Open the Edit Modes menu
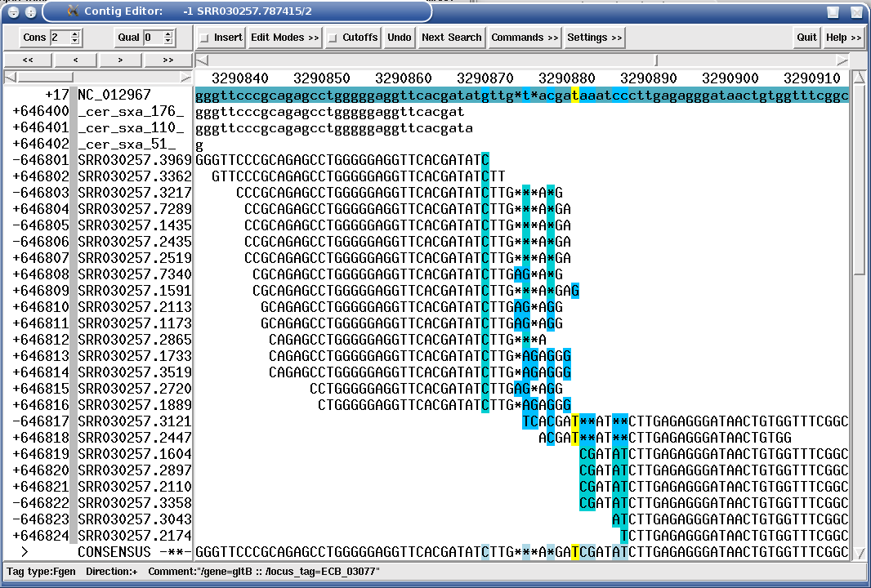 pos(284,38)
